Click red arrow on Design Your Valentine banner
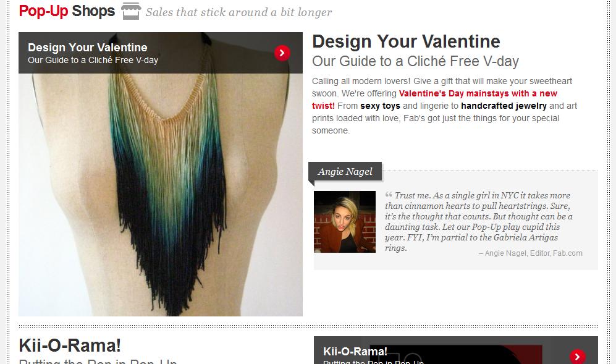The width and height of the screenshot is (616, 364). pyautogui.click(x=282, y=53)
